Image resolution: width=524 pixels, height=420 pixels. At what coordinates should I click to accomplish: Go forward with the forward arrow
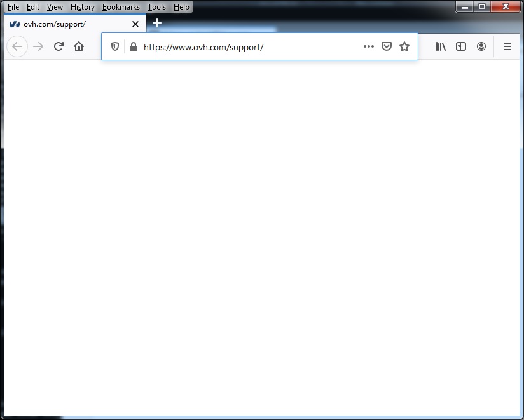pos(38,46)
